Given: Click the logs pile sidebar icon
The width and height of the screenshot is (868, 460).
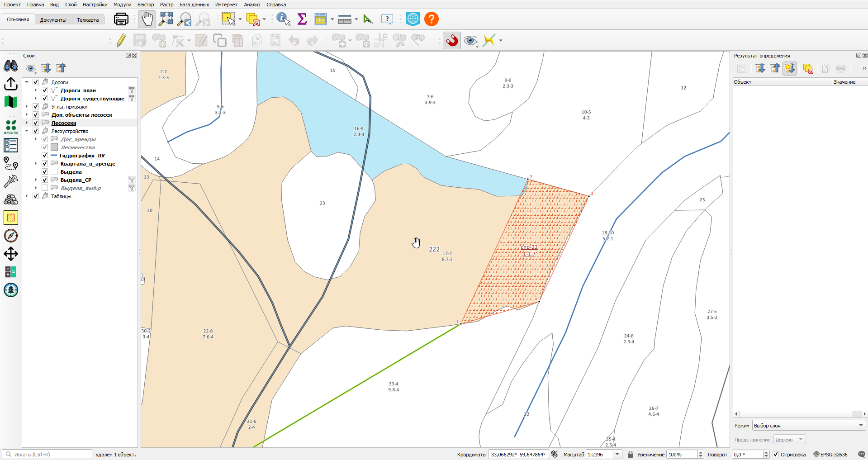Looking at the screenshot, I should [x=11, y=199].
